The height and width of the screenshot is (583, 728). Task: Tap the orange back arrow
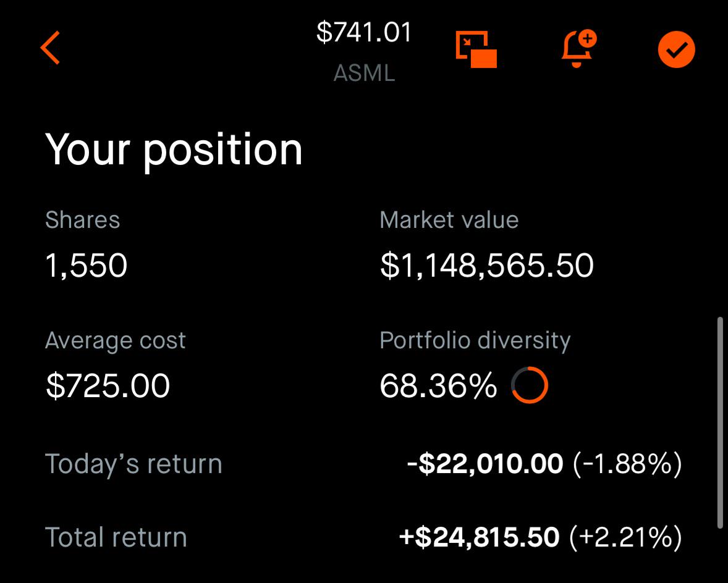[x=50, y=48]
